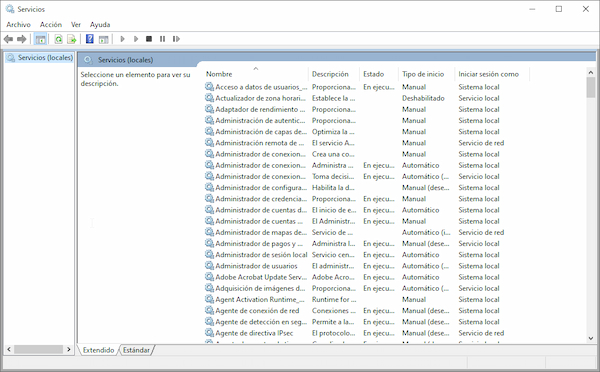Click the console tree horizontal scrollbar thumb
Viewport: 600px width, 372px height.
38,349
